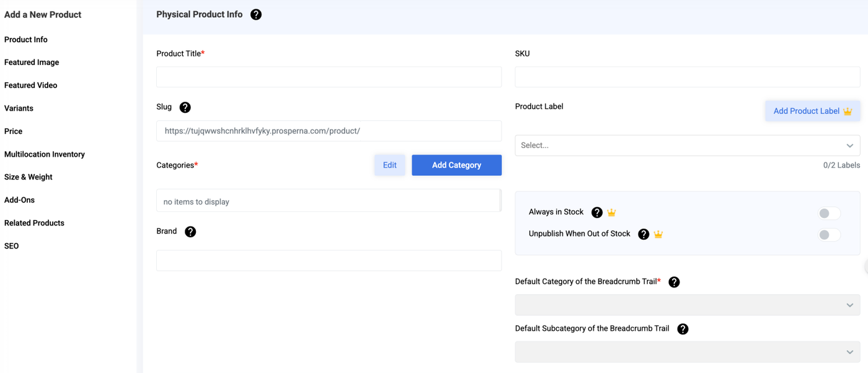The width and height of the screenshot is (868, 373).
Task: Click Always in Stock help icon
Action: click(597, 213)
